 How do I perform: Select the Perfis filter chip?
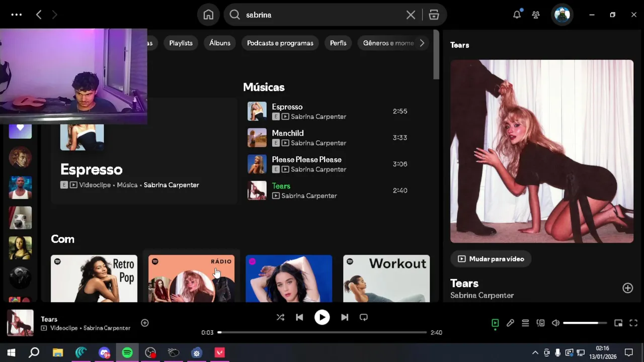click(x=338, y=43)
